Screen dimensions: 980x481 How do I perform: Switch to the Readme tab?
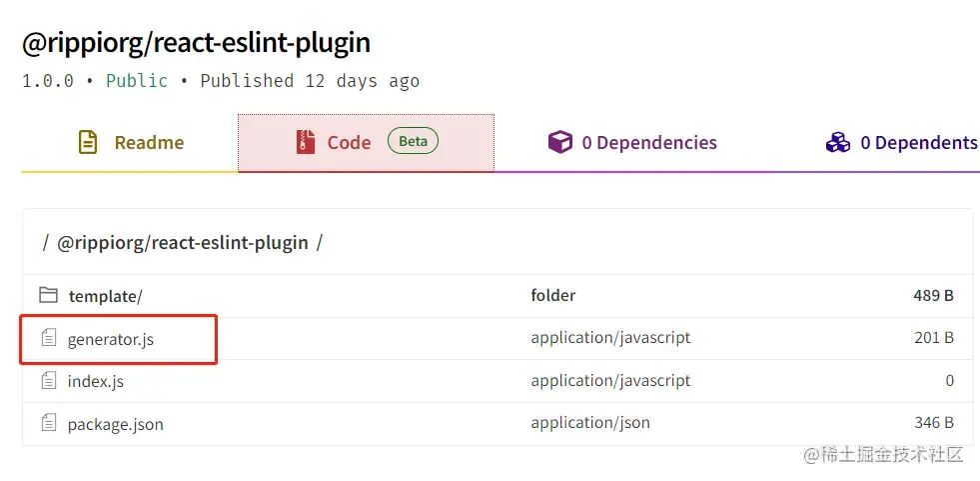(x=148, y=143)
